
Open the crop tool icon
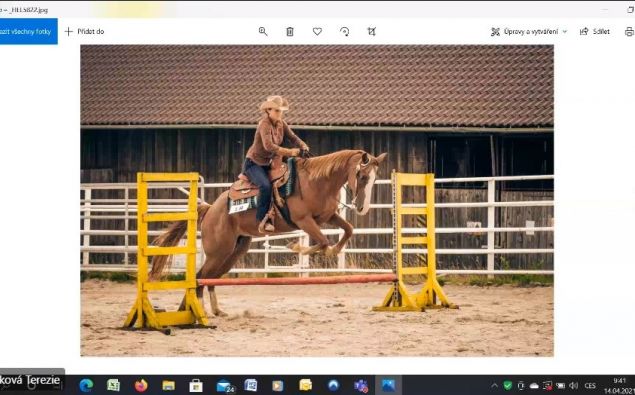pos(371,32)
